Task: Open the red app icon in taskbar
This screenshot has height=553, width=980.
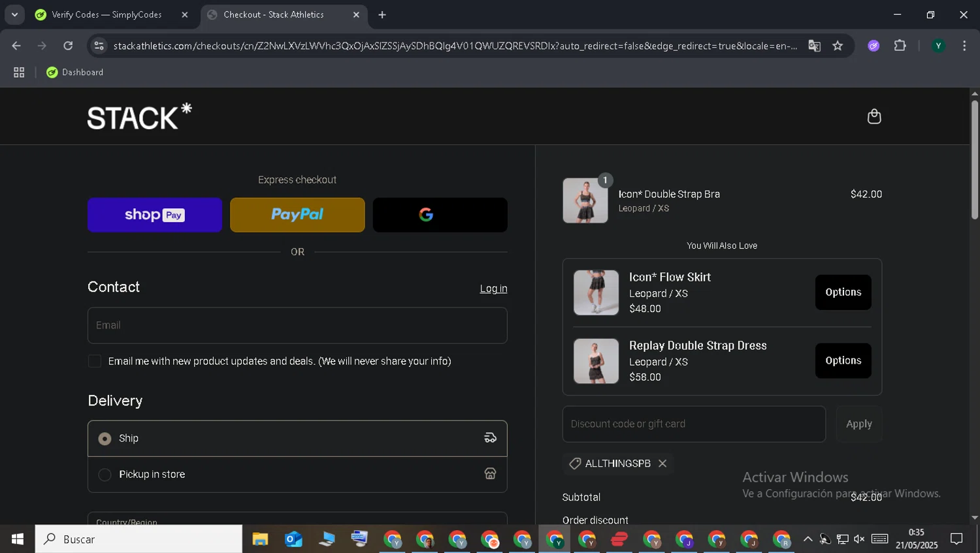Action: point(619,539)
